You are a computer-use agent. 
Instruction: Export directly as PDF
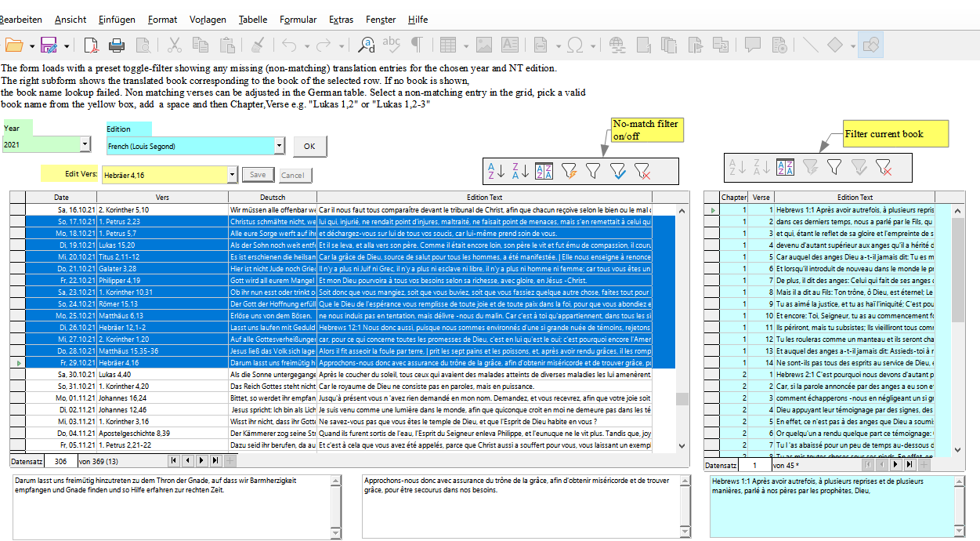[x=91, y=45]
